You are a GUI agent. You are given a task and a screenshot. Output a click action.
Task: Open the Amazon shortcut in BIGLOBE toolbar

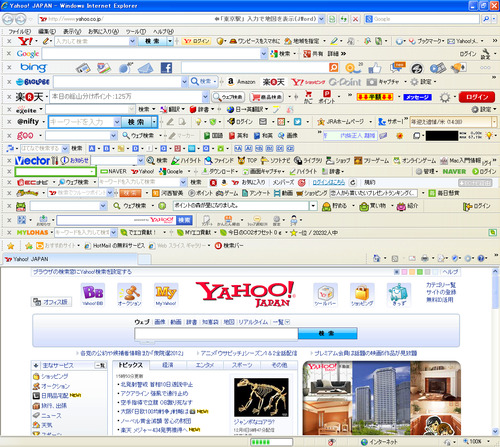(241, 82)
